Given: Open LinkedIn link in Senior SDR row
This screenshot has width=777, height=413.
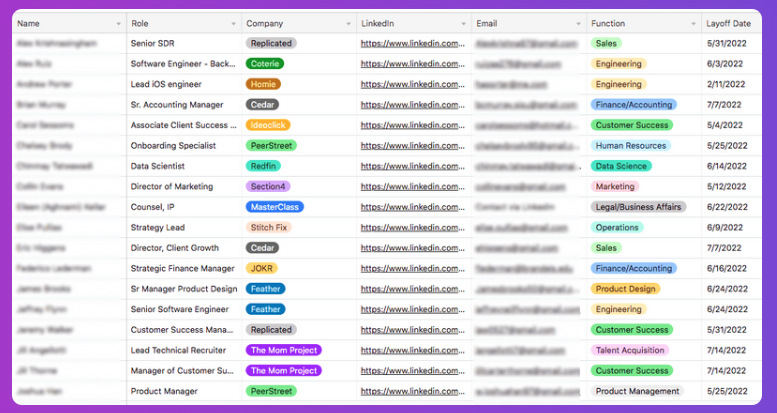Looking at the screenshot, I should click(413, 43).
